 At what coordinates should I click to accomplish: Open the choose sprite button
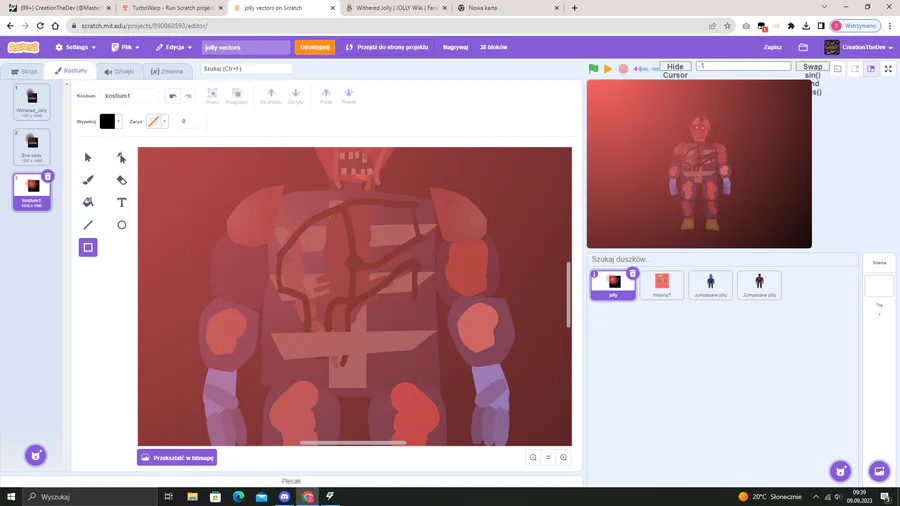pyautogui.click(x=840, y=471)
